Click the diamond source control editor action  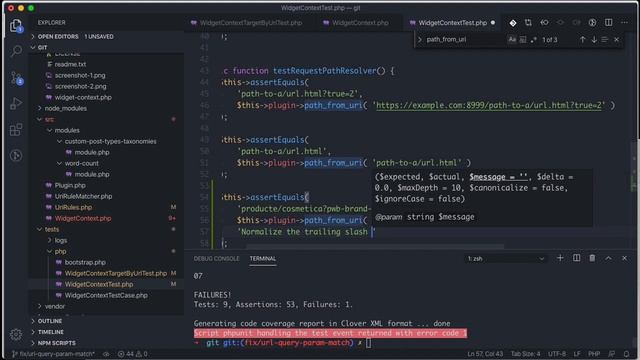pos(513,23)
